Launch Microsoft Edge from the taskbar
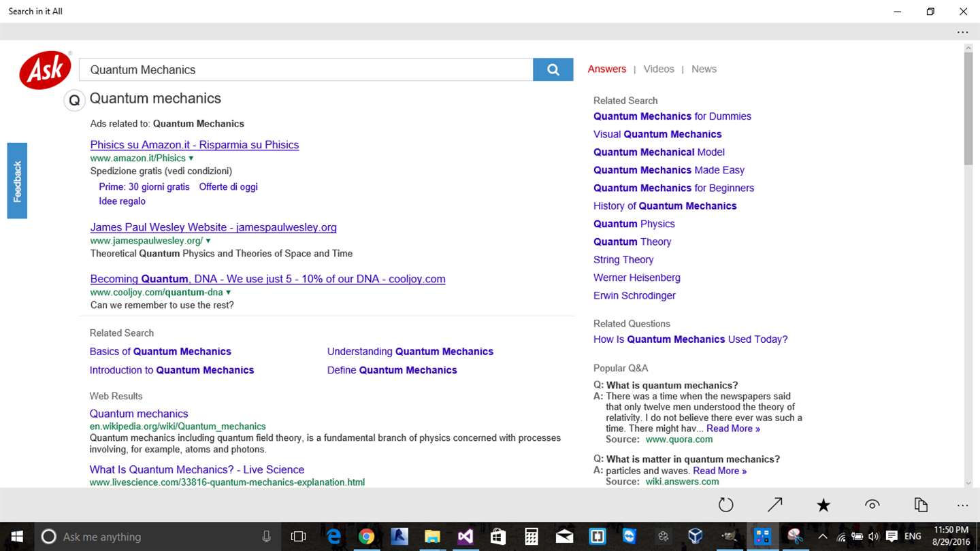The width and height of the screenshot is (980, 551). pos(333,537)
